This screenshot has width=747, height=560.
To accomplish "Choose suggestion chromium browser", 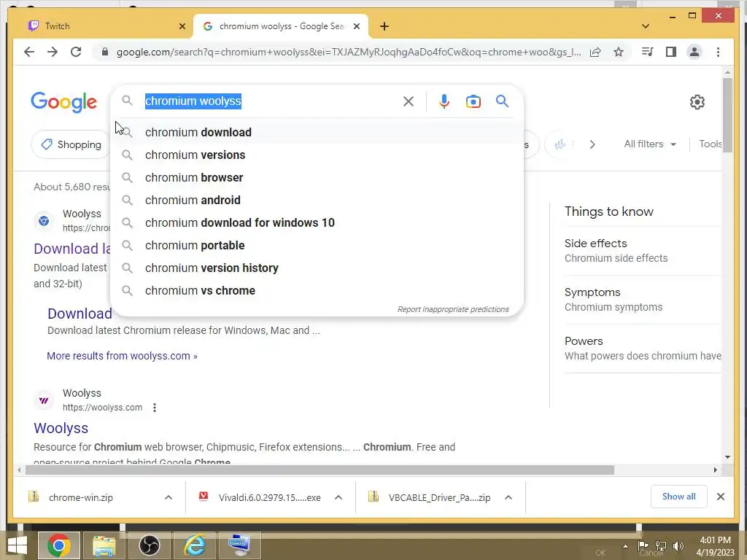I will (x=317, y=178).
